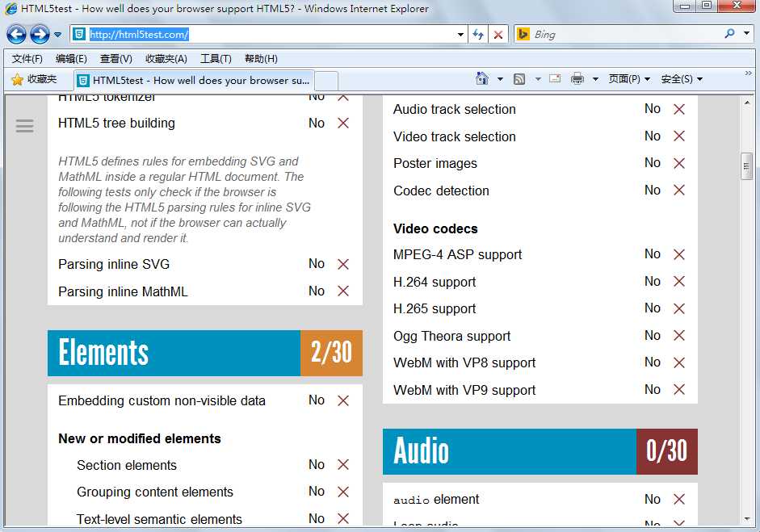Viewport: 760px width, 532px height.
Task: Click the scrollbar down arrow
Action: click(x=747, y=519)
